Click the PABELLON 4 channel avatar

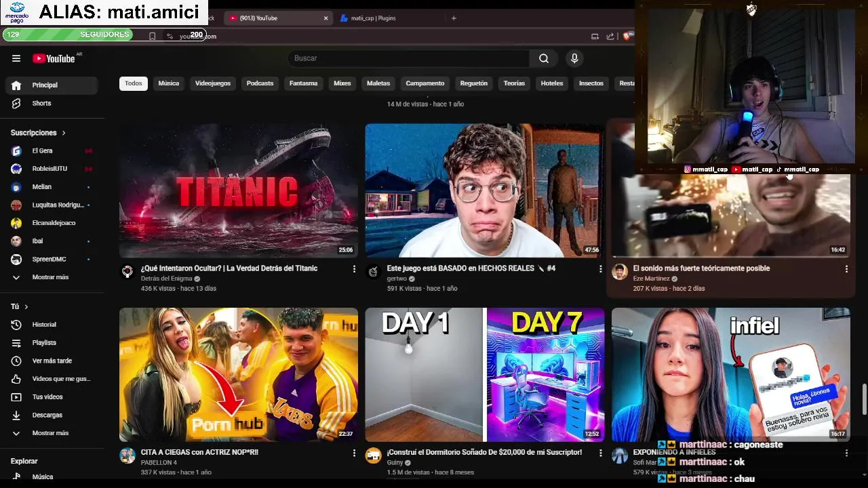[127, 455]
